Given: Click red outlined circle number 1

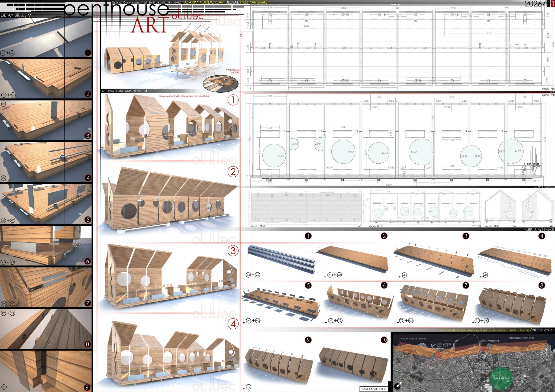Looking at the screenshot, I should [233, 100].
